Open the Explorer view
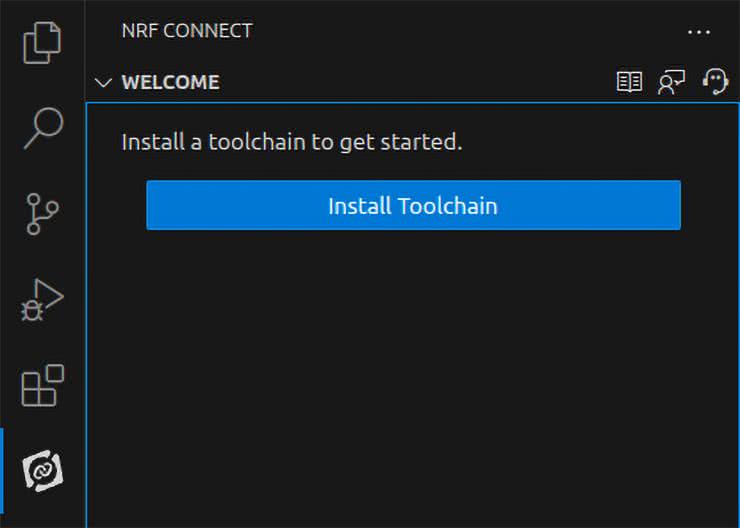This screenshot has width=740, height=528. tap(42, 42)
